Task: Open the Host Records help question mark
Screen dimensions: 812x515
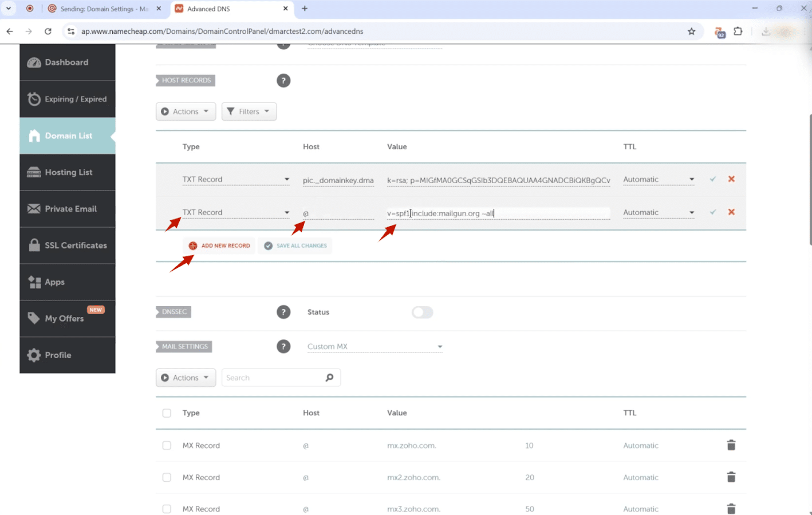Action: pos(283,81)
